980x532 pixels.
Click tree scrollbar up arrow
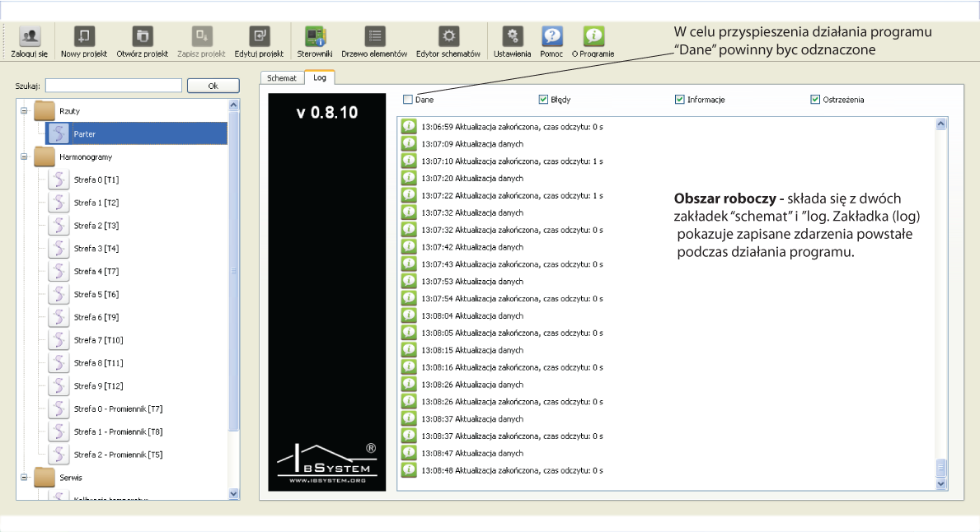coord(234,105)
